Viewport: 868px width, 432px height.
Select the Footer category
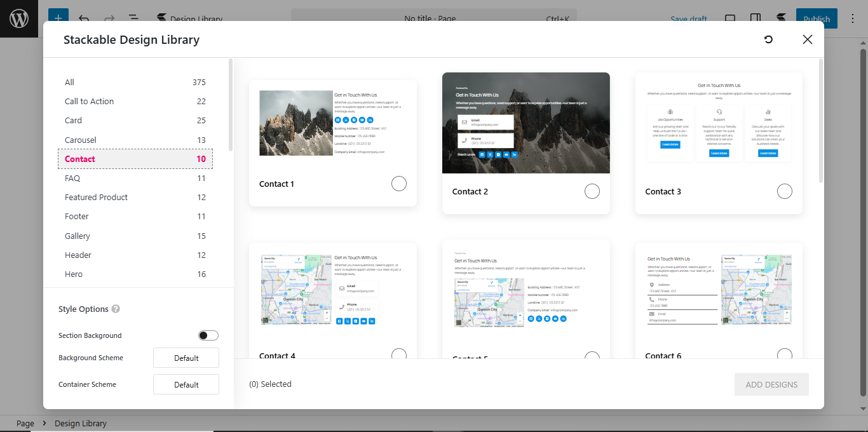135,216
